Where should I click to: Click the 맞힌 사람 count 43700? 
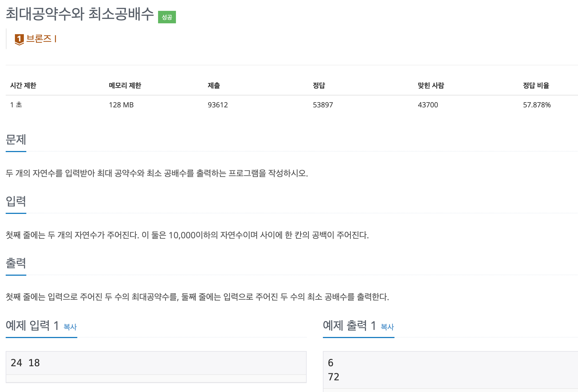[x=428, y=105]
